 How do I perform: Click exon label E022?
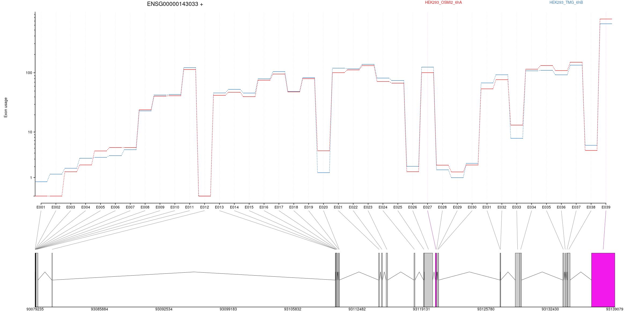click(x=353, y=207)
